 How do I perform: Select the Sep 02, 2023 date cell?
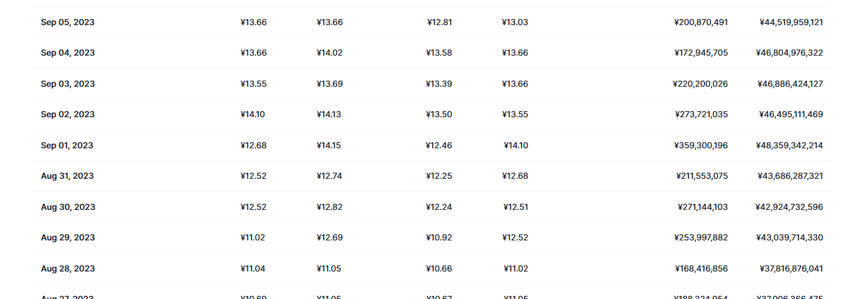(x=68, y=114)
